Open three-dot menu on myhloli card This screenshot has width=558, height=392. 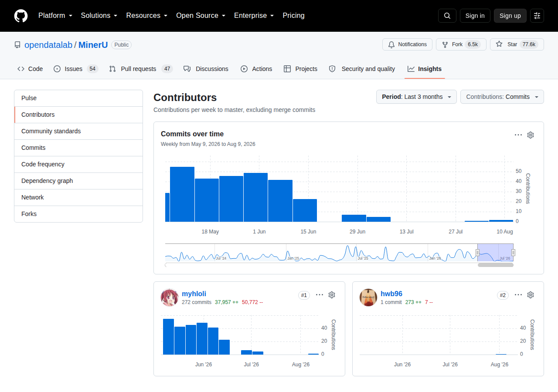(320, 295)
